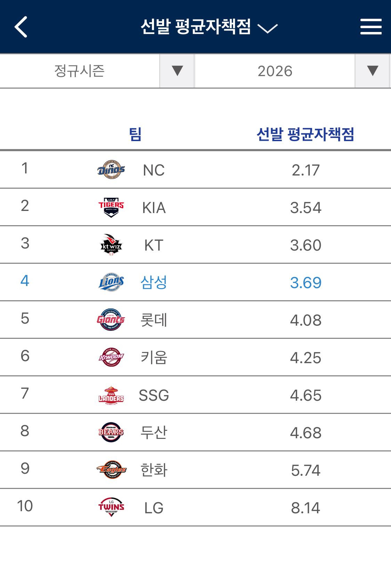Open the 정규시즌 season type dropdown arrow

coord(177,71)
